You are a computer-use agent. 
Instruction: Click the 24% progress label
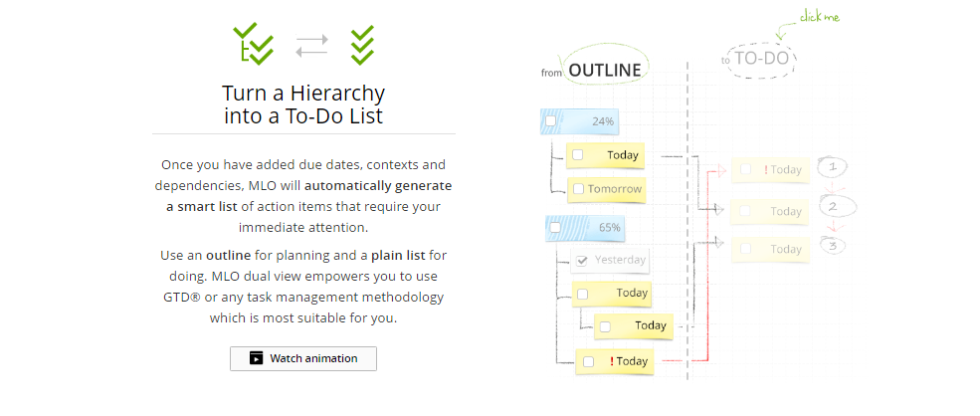point(603,121)
